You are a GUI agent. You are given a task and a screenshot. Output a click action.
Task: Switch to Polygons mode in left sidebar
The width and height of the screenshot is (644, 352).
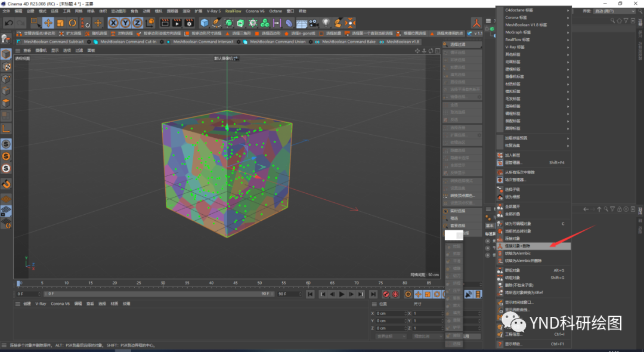[x=6, y=103]
